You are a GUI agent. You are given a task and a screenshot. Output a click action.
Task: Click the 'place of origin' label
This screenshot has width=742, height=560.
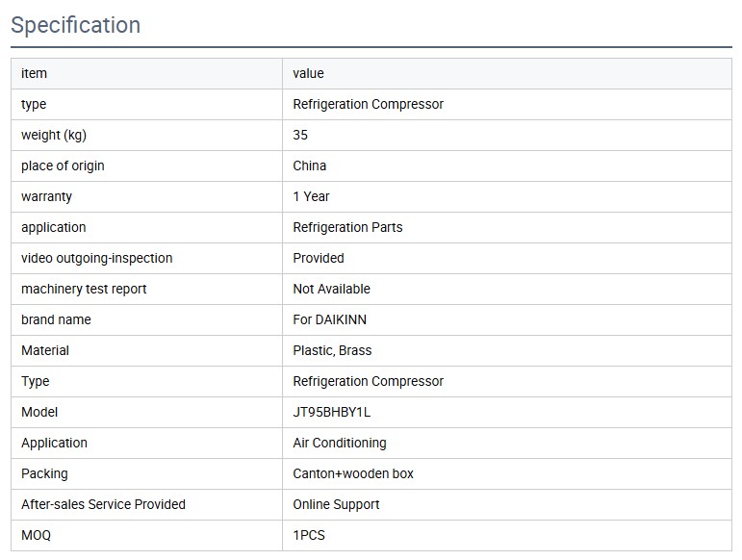tap(63, 166)
